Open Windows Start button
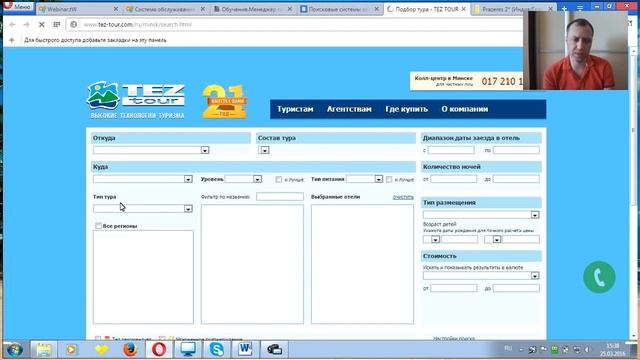Image resolution: width=640 pixels, height=360 pixels. [x=14, y=350]
